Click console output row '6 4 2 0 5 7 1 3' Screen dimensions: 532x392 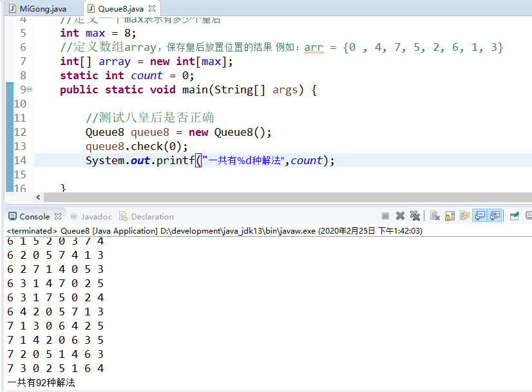pos(55,312)
